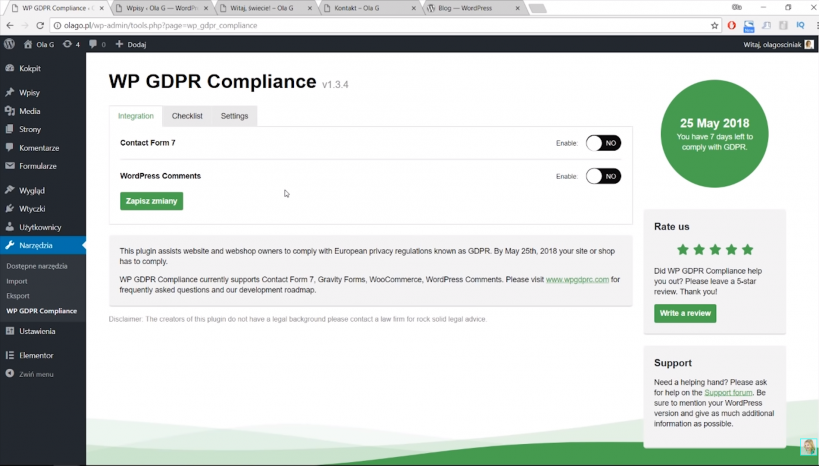819x466 pixels.
Task: Click the Dodaj plus icon
Action: [119, 44]
